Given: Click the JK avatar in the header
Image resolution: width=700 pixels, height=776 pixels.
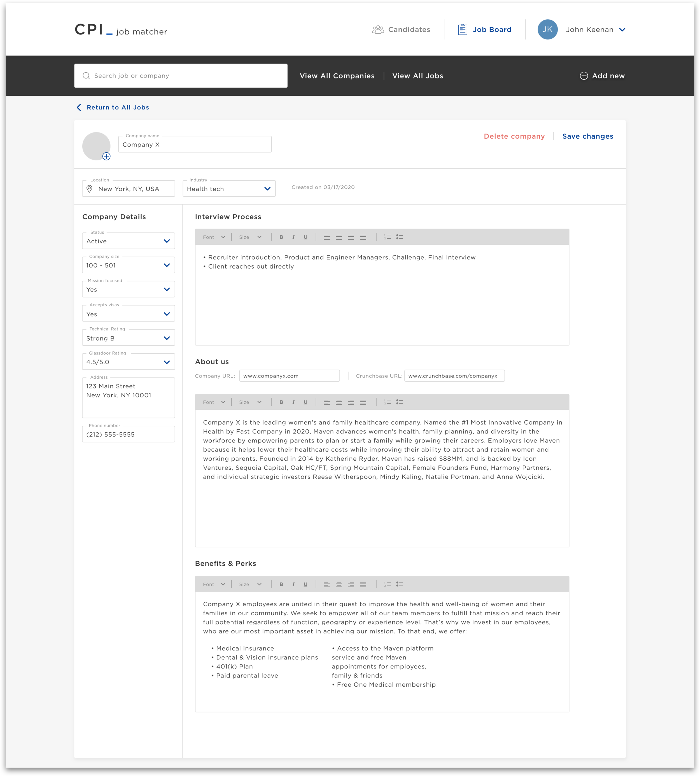Looking at the screenshot, I should 547,30.
